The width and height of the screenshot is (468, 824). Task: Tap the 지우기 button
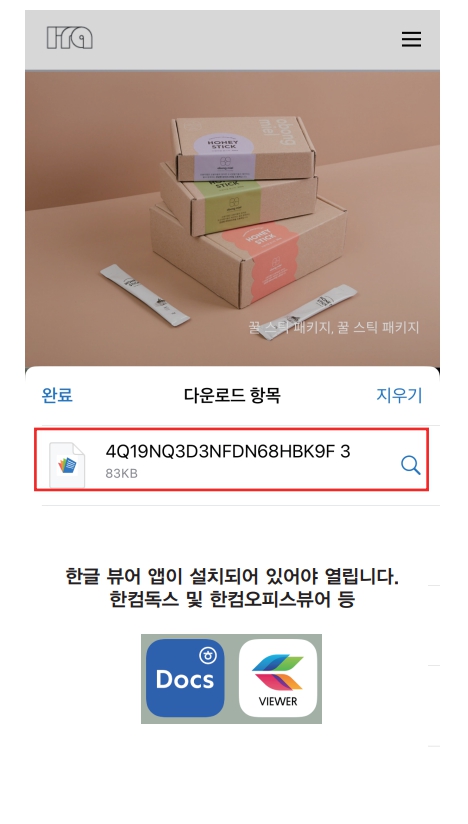[399, 395]
